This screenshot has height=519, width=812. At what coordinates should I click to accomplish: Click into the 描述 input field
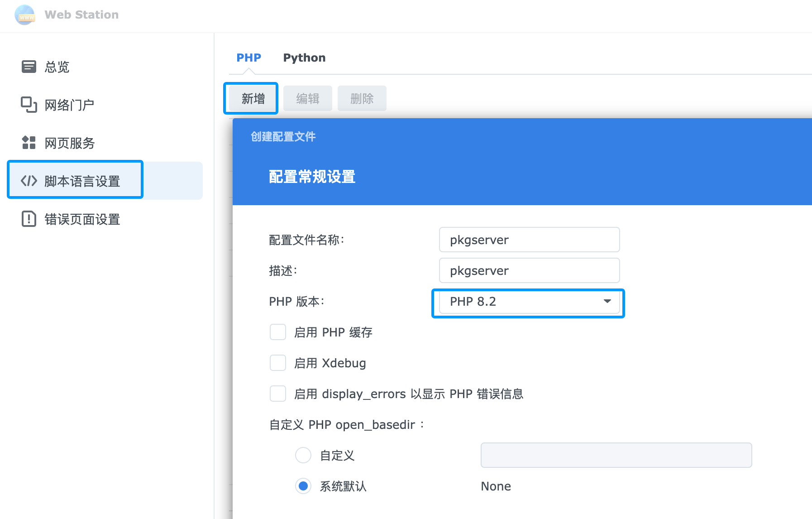pyautogui.click(x=529, y=270)
